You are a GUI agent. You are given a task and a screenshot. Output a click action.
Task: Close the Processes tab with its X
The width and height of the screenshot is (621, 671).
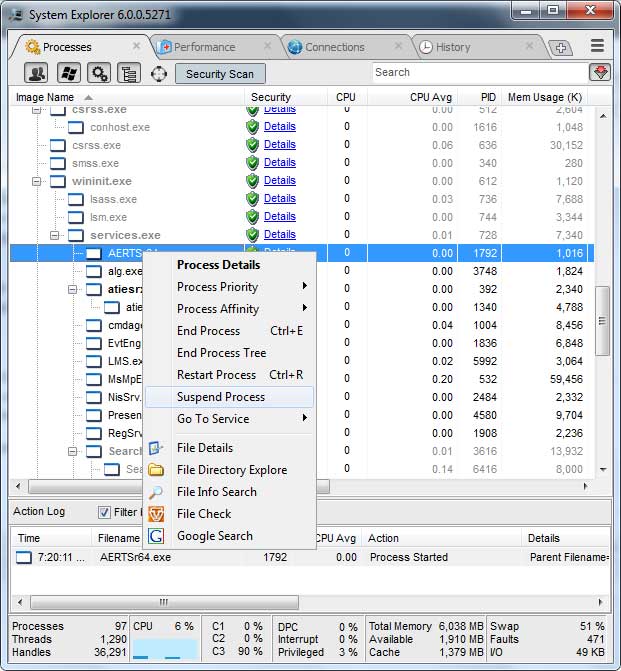136,45
